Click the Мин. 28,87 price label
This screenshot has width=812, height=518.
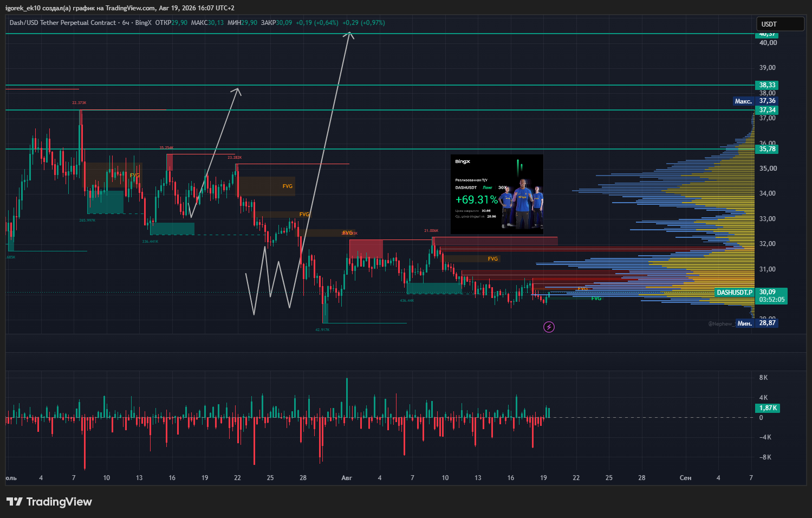756,323
